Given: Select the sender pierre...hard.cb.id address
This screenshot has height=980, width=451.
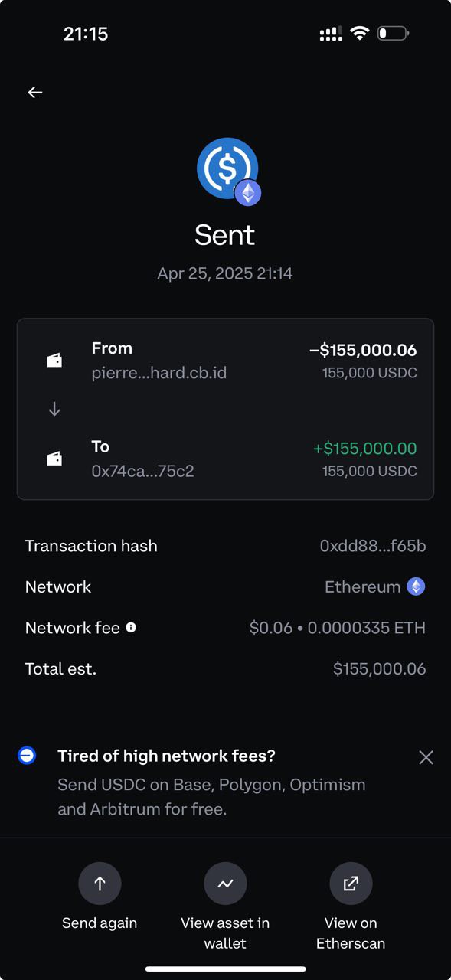Looking at the screenshot, I should (159, 373).
